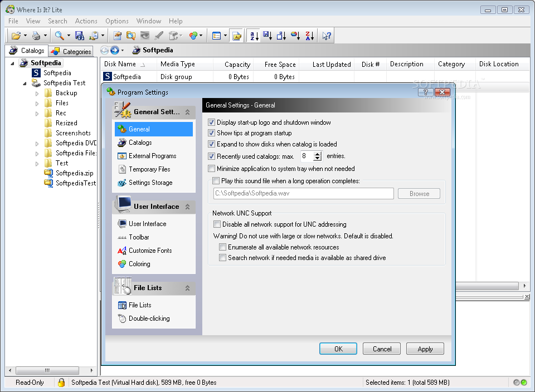Open Customize Fonts settings page
Viewport: 535px width, 392px height.
click(150, 251)
